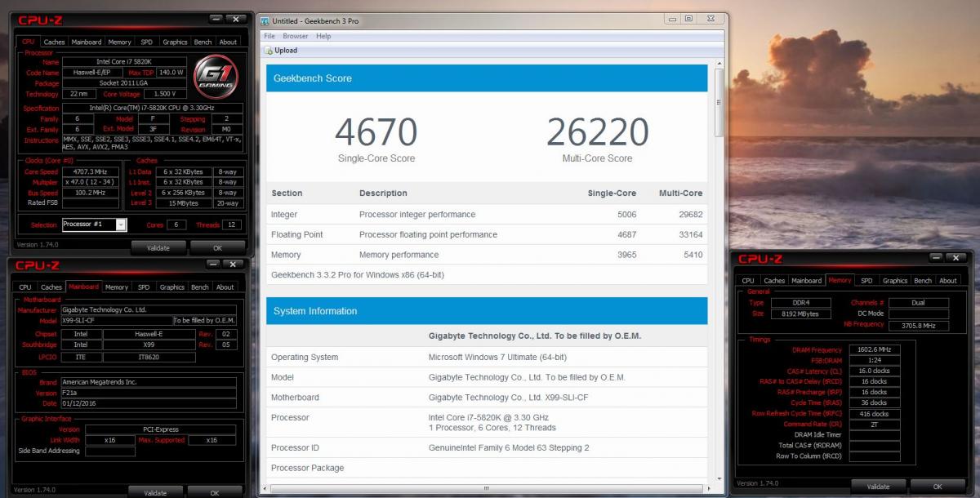Open the Browser menu in Geekbench

tap(296, 36)
